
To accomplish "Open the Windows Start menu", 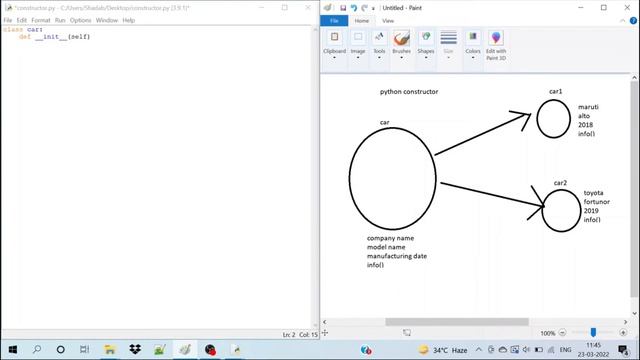I will [x=13, y=349].
